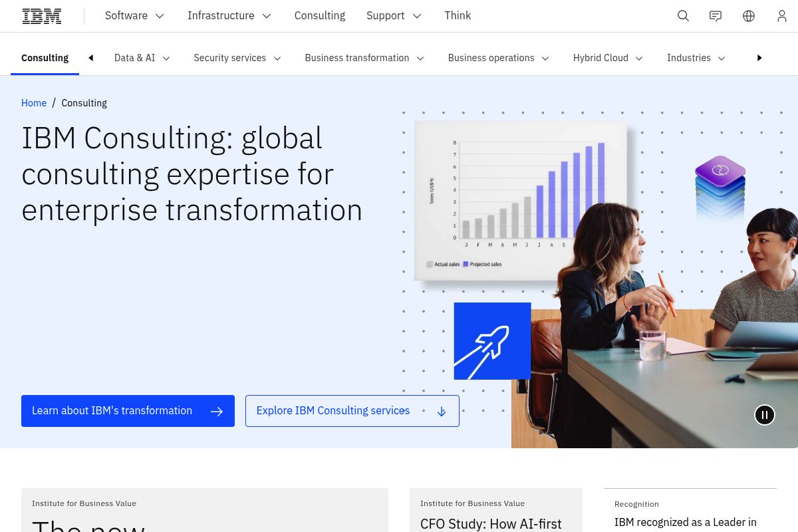Open the chat contact icon
Viewport: 798px width, 532px height.
click(x=716, y=16)
